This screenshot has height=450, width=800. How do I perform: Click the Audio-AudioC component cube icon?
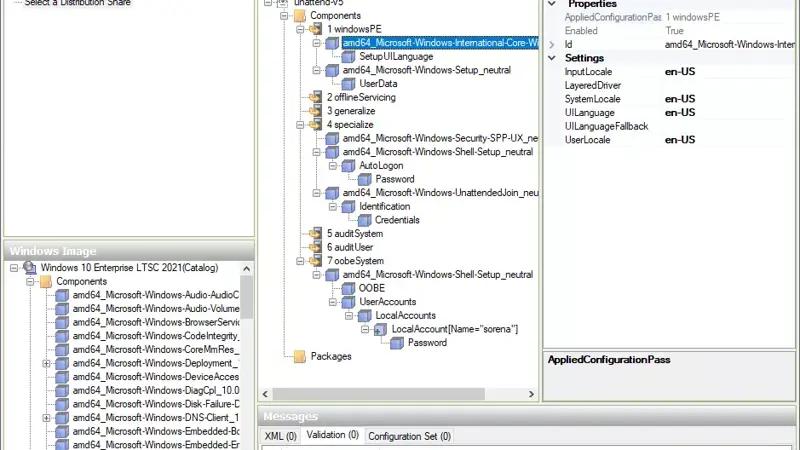(62, 295)
